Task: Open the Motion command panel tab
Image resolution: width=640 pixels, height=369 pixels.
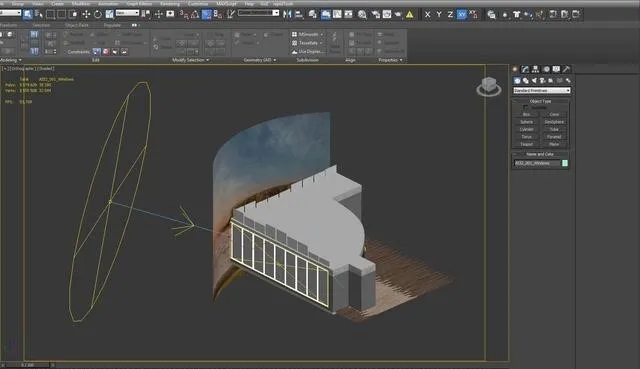Action: coord(546,69)
